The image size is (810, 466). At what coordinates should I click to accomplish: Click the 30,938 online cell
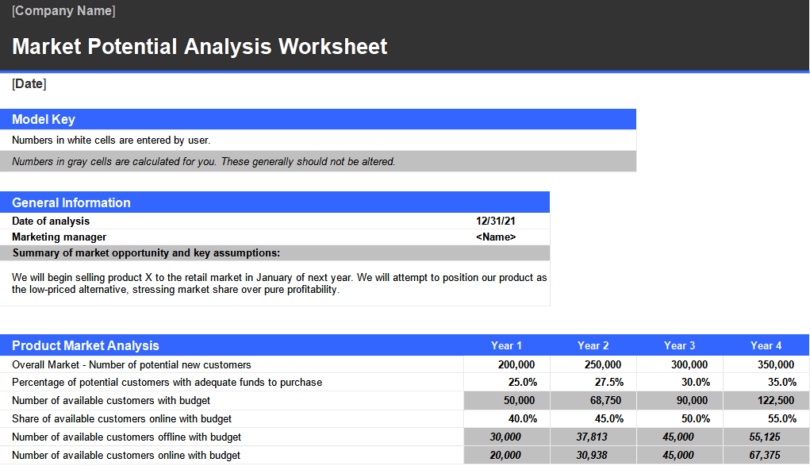point(594,455)
